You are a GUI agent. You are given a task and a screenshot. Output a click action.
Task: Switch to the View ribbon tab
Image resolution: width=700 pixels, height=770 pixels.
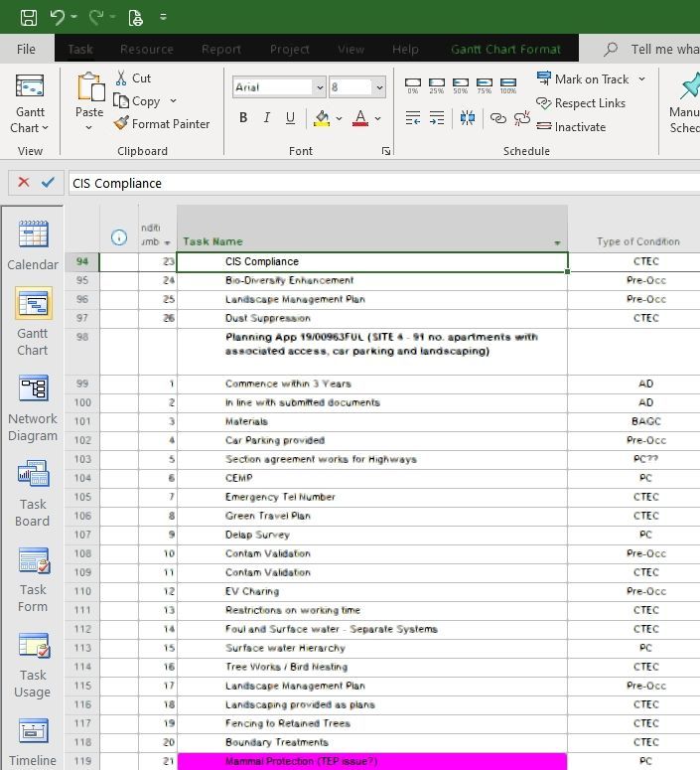[x=350, y=49]
